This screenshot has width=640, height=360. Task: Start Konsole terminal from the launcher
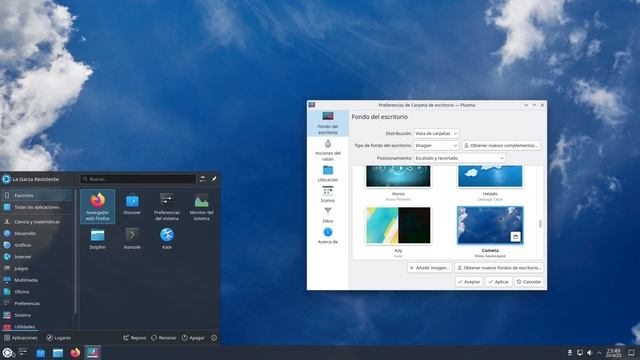pos(132,239)
